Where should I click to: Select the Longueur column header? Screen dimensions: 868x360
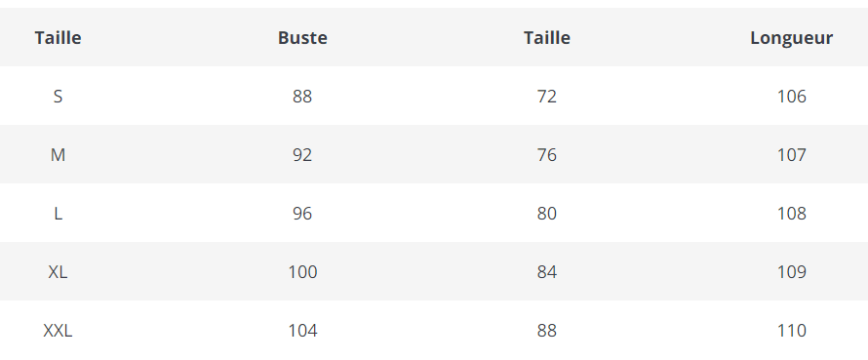(791, 38)
